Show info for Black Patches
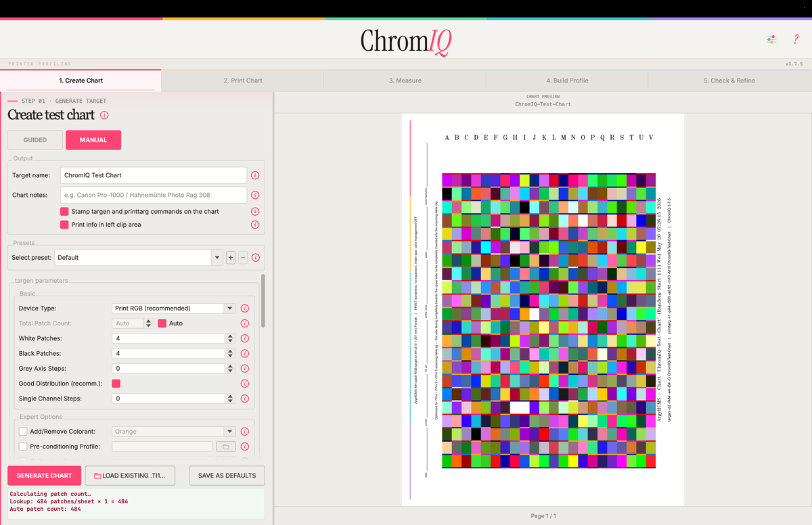This screenshot has width=812, height=525. coord(245,353)
